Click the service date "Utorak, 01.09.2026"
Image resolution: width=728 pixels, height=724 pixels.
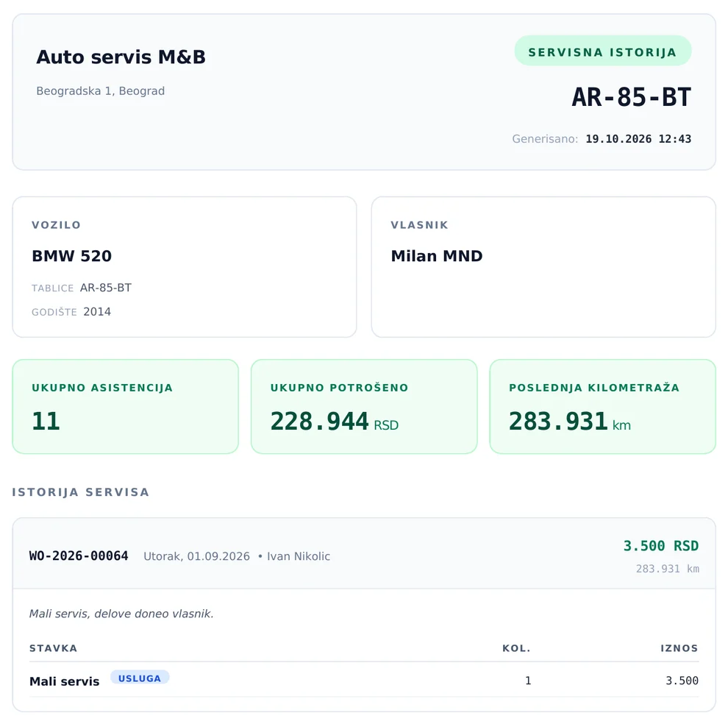click(x=196, y=556)
